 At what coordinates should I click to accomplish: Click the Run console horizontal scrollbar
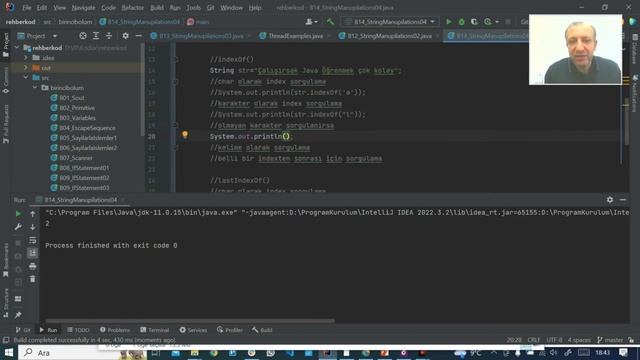[x=190, y=321]
